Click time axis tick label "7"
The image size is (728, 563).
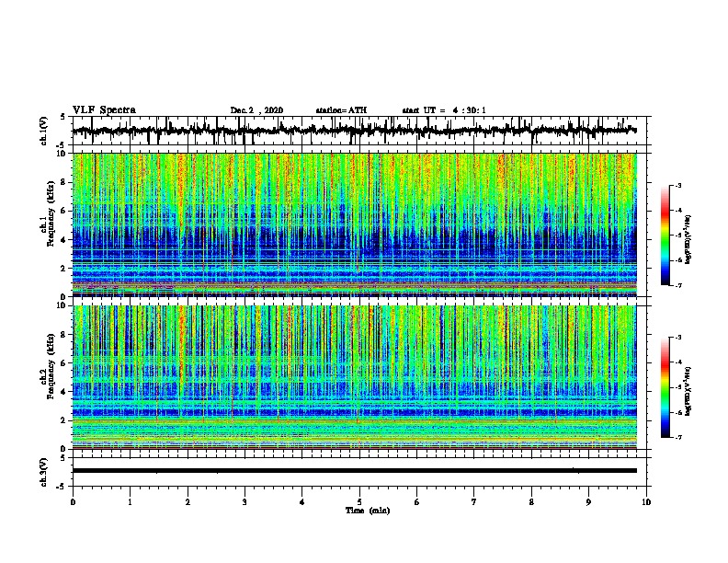click(x=474, y=502)
